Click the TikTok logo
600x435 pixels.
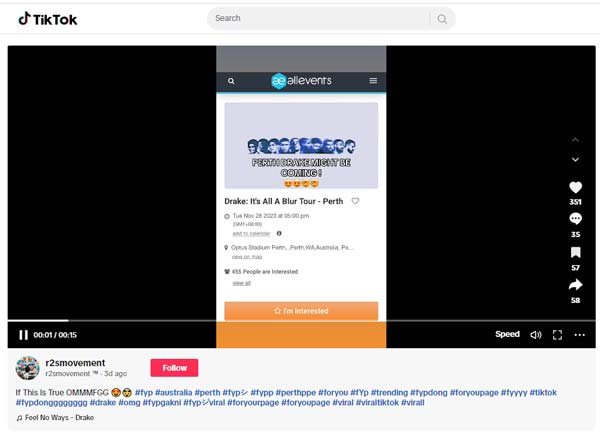tap(47, 19)
